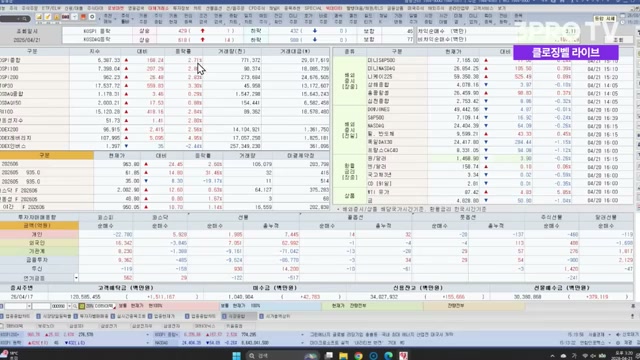Image resolution: width=640 pixels, height=360 pixels.
Task: Click the stock code field showing 000990
Action: click(x=58, y=306)
